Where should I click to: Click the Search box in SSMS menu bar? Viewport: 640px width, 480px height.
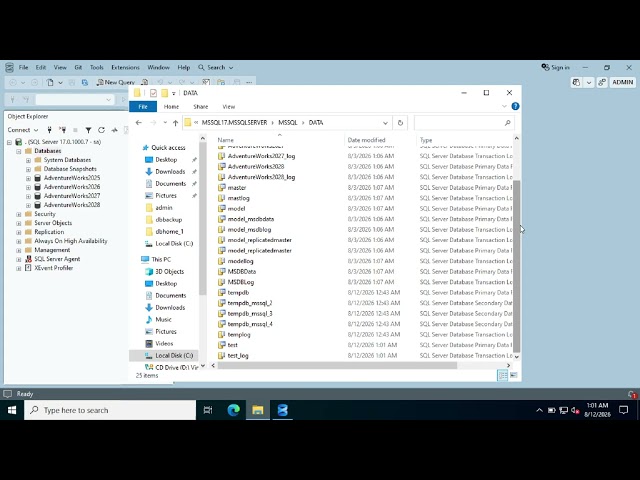(x=216, y=67)
